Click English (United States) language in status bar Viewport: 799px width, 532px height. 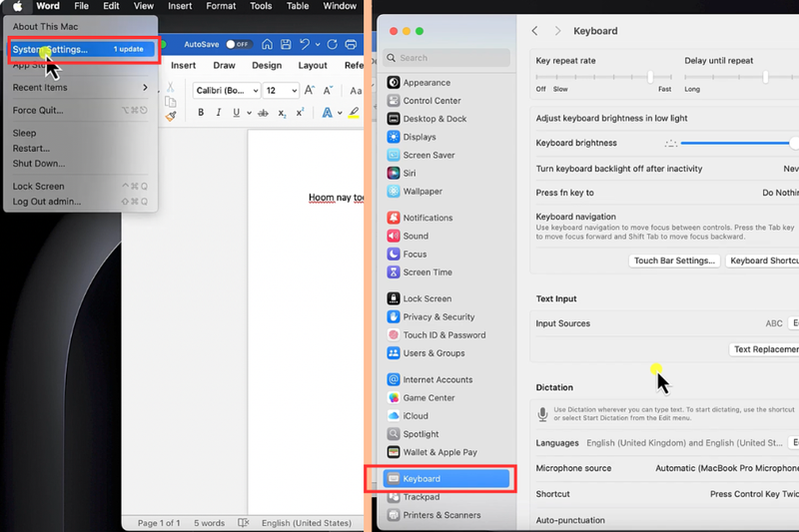(307, 523)
